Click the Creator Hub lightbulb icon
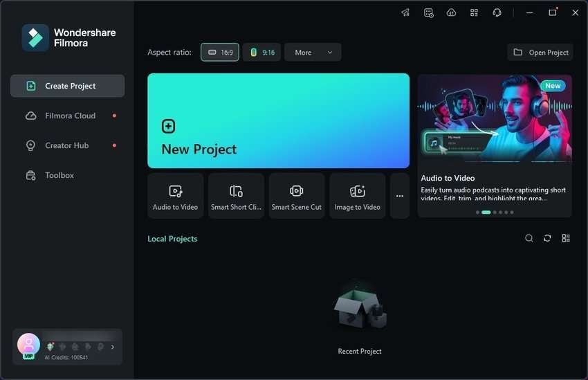This screenshot has width=588, height=380. coord(30,145)
